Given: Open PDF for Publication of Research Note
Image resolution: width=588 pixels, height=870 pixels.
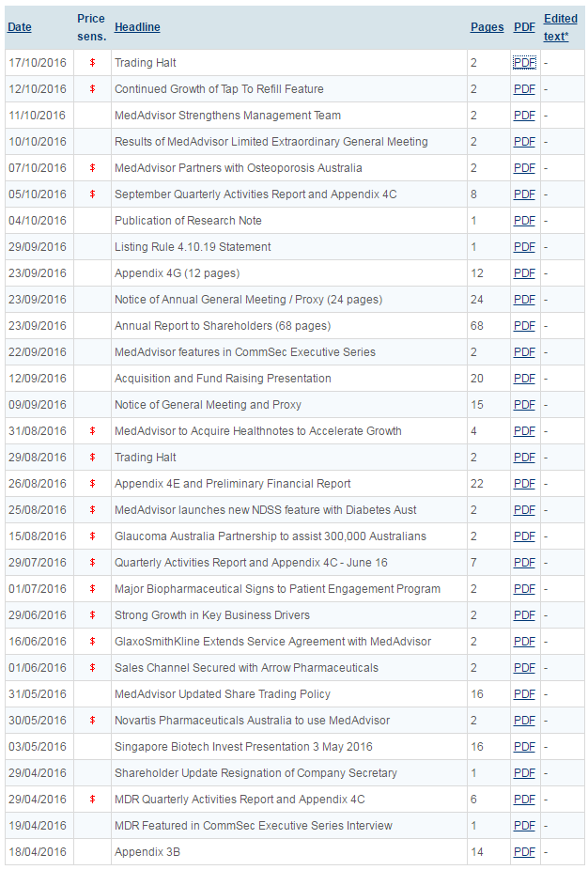Looking at the screenshot, I should coord(524,220).
